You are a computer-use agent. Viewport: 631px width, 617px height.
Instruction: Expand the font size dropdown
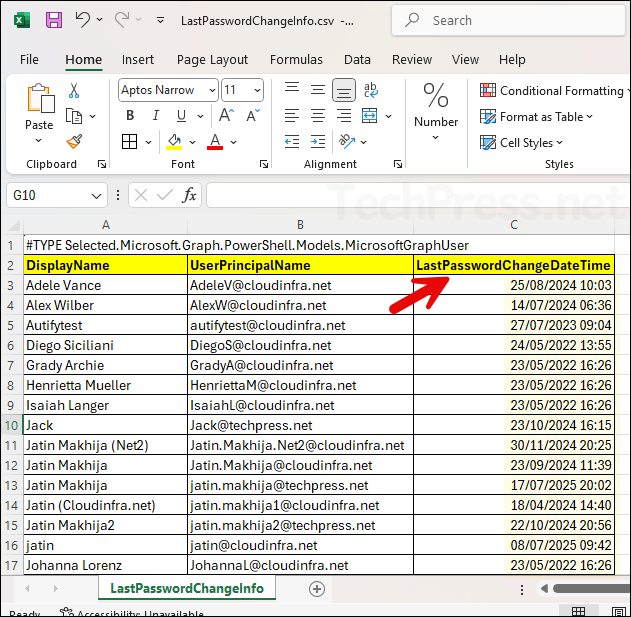click(257, 90)
